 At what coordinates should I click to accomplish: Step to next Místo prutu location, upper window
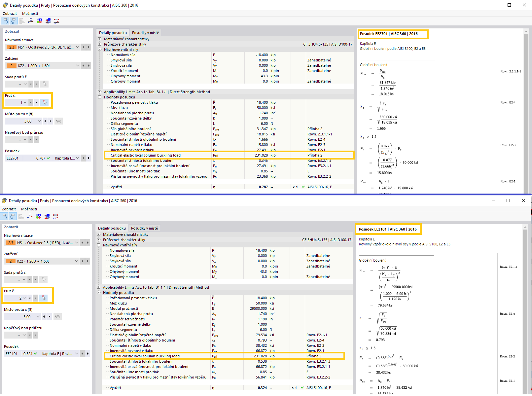tap(51, 121)
